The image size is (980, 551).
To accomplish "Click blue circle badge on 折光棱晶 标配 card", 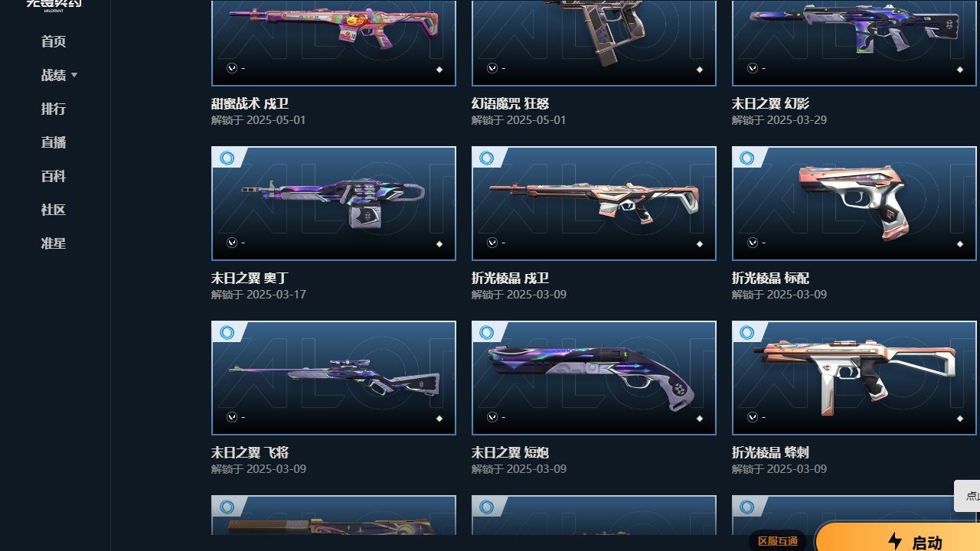I will coord(747,158).
